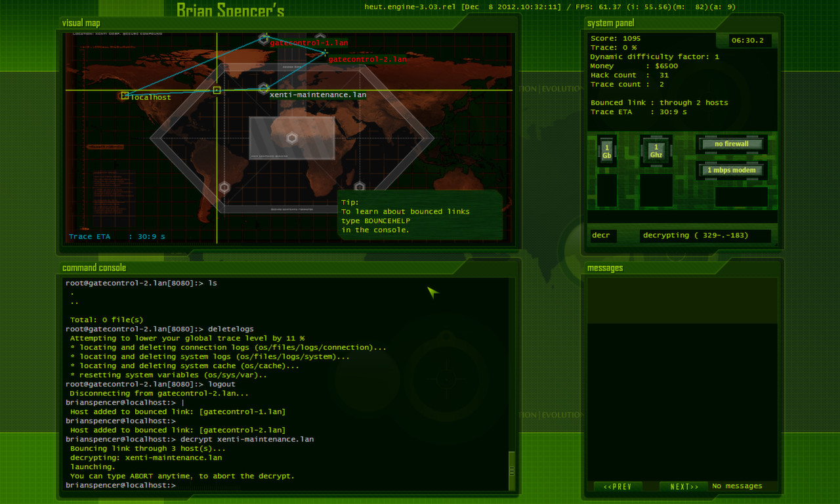The height and width of the screenshot is (504, 840).
Task: Click the xenti-maintenance.lan node icon
Action: pos(264,88)
